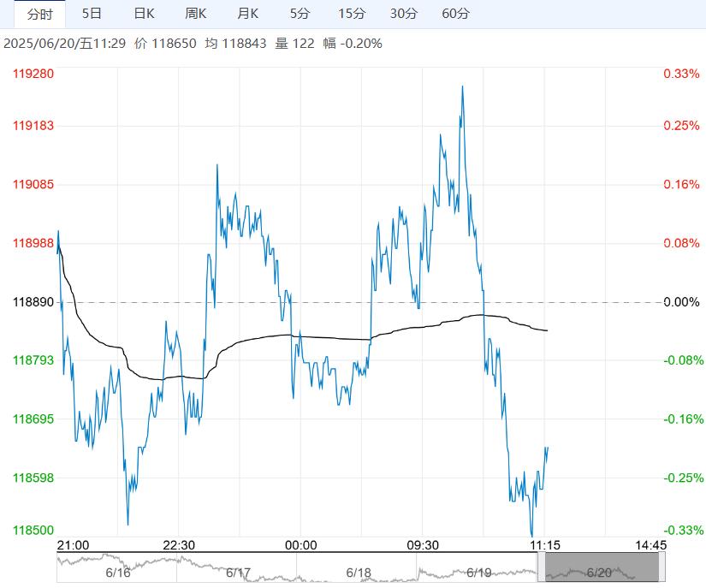Click the dashed 118890 zero baseline
The height and width of the screenshot is (588, 706).
[x=359, y=302]
